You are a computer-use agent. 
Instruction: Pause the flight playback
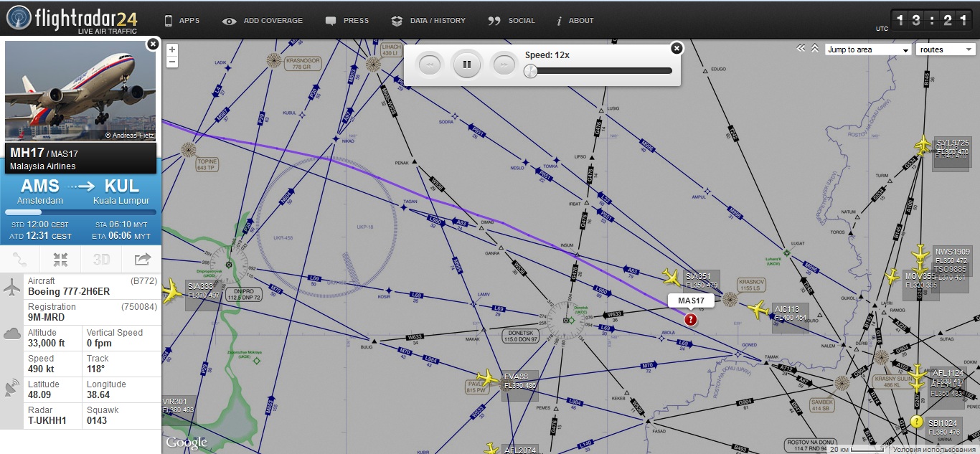click(466, 65)
